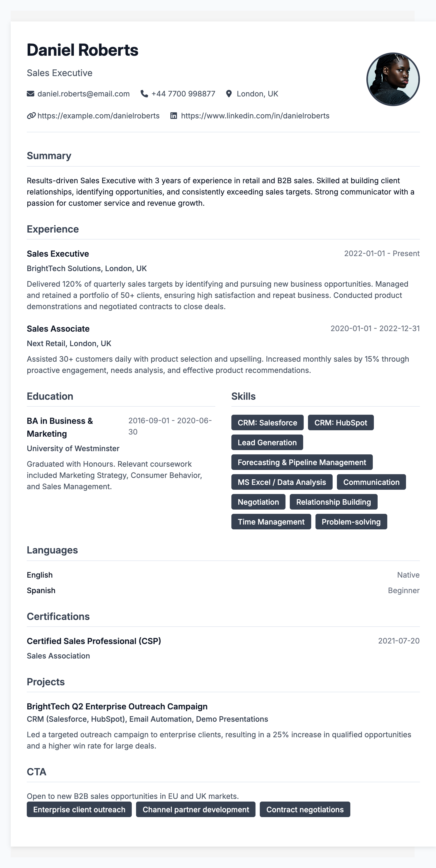Click the Certified Sales Professional (CSP) entry
This screenshot has width=436, height=868.
click(x=94, y=641)
